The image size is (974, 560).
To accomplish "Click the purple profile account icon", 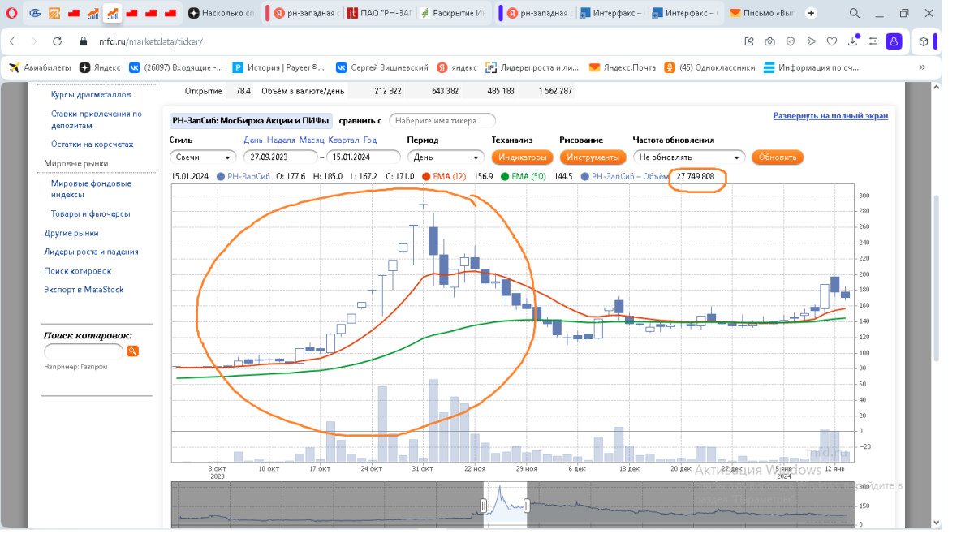I will [894, 41].
